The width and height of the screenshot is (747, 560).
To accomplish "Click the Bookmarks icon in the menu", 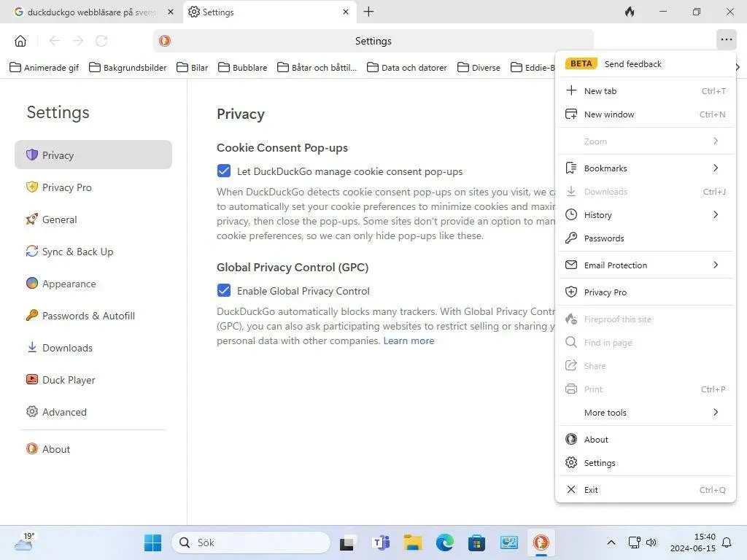I will [571, 168].
